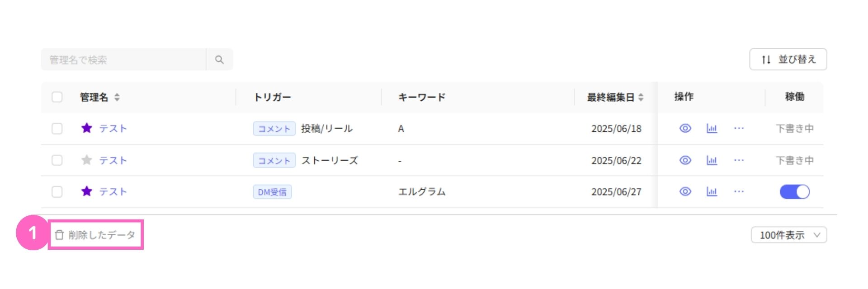This screenshot has height=289, width=868.
Task: Click the 並び替え sort button
Action: 788,59
